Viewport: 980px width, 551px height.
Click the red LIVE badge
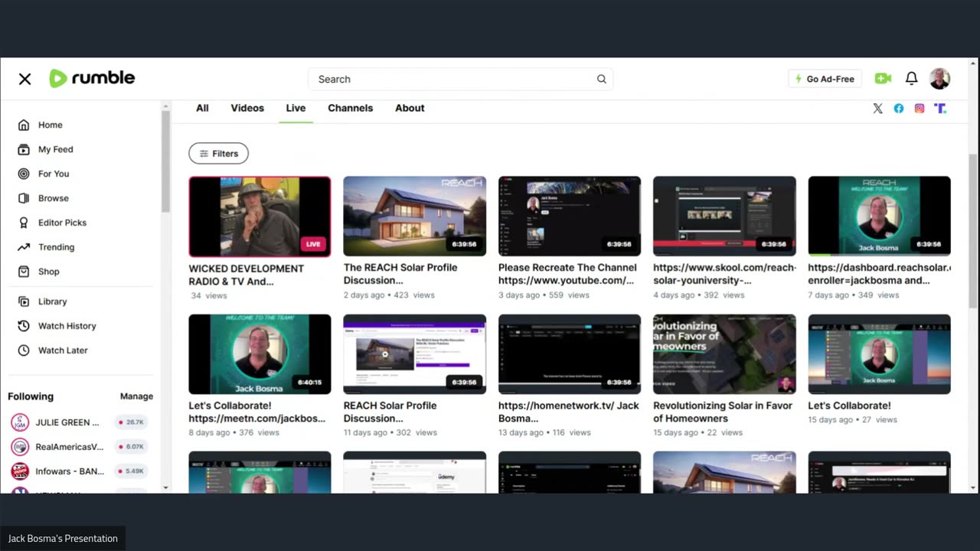313,244
